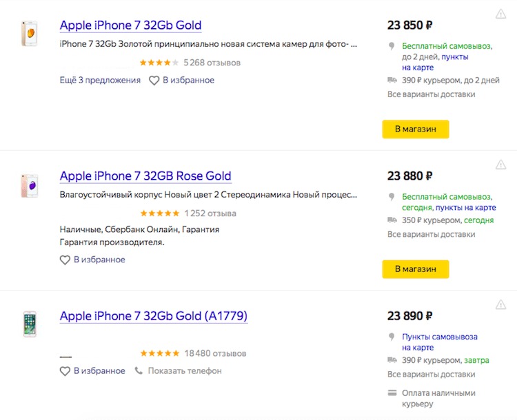The width and height of the screenshot is (517, 420).
Task: Click heart icon on iPhone 7 32Gb Gold listing
Action: coord(154,81)
